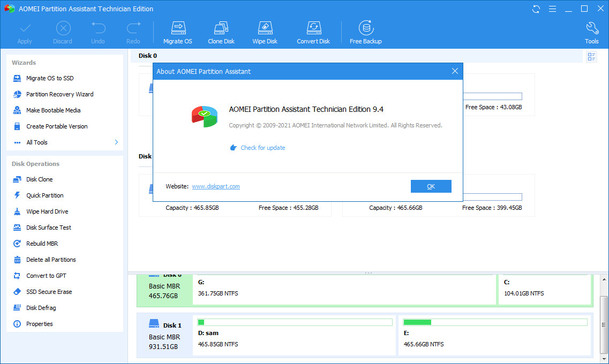Open Free Backup from toolbar
The width and height of the screenshot is (609, 364).
[x=365, y=32]
